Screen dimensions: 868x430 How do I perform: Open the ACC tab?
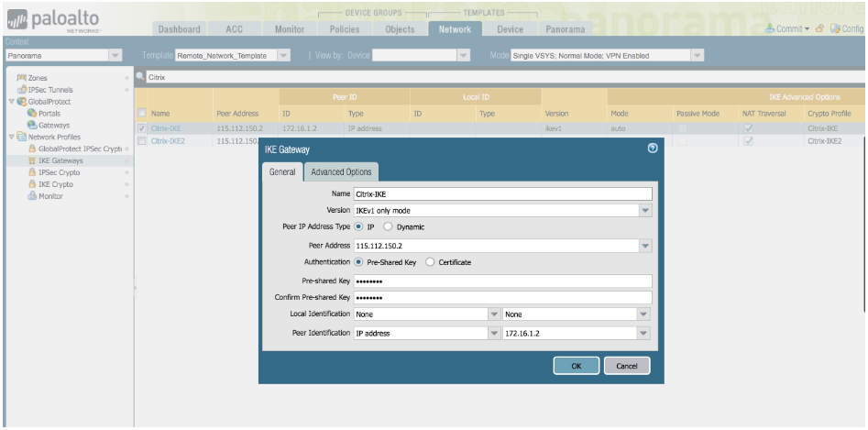tap(234, 29)
